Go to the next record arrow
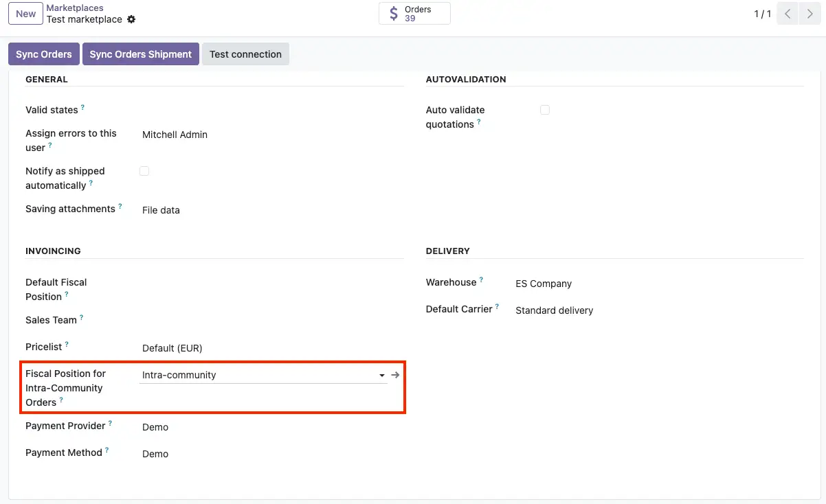 pos(810,14)
